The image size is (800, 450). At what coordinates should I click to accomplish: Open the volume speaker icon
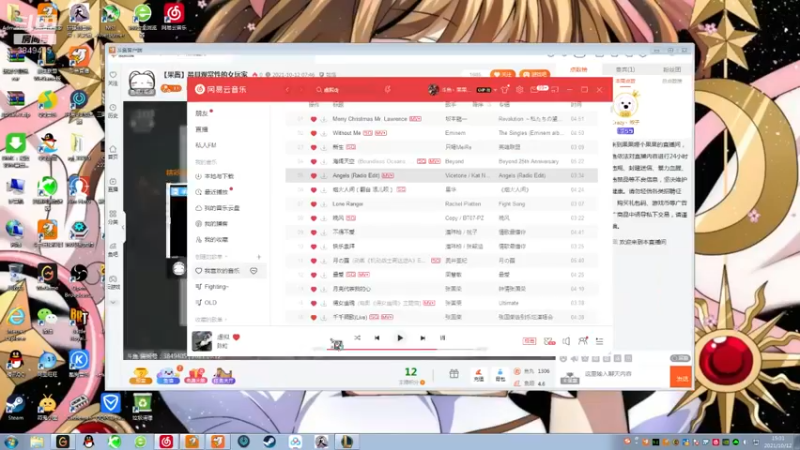point(566,341)
